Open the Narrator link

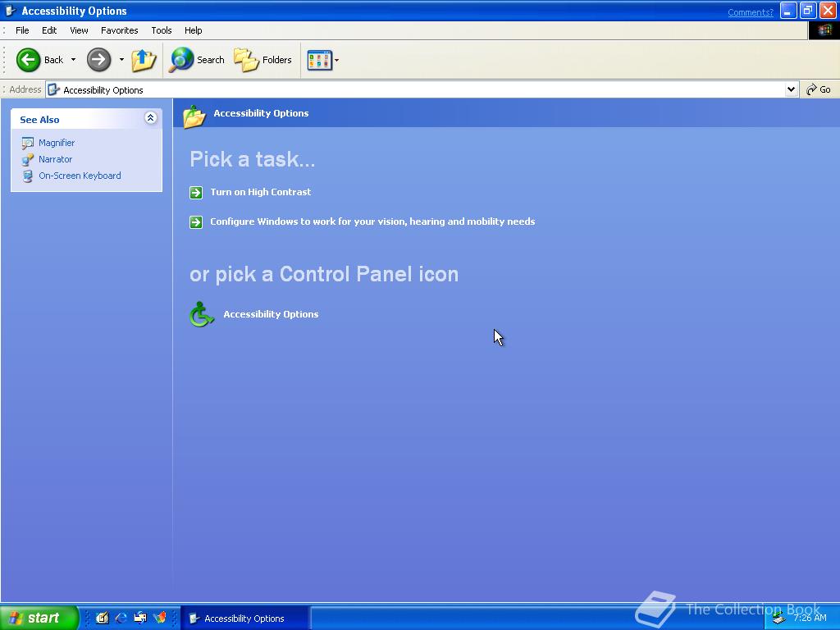pos(55,159)
